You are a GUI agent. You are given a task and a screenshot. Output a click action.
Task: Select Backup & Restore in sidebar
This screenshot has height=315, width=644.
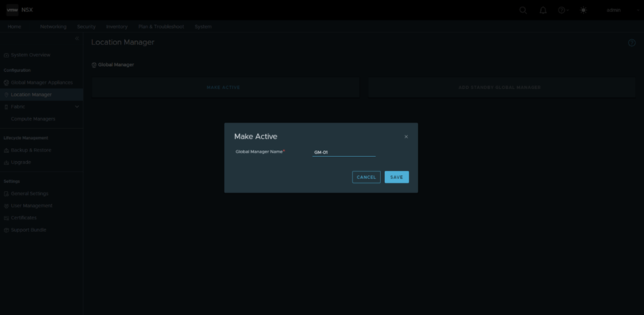30,150
